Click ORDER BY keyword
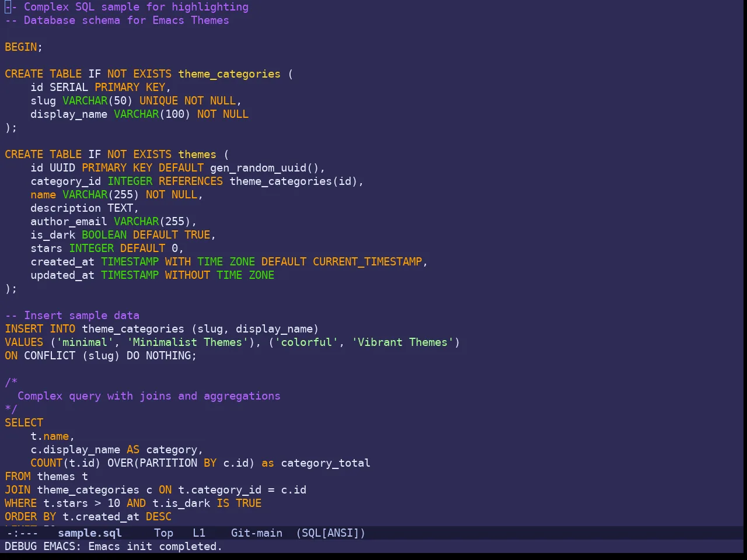Image resolution: width=747 pixels, height=560 pixels. pos(30,517)
